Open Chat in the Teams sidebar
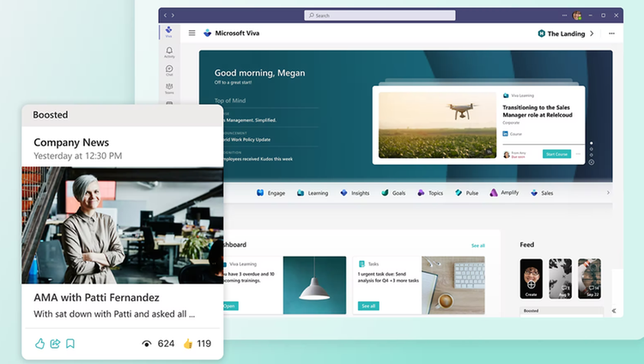The image size is (644, 364). coord(169,70)
